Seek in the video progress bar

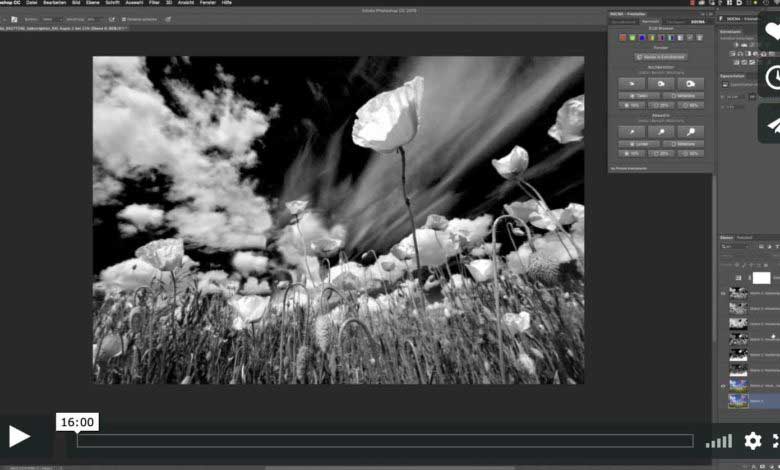[x=385, y=441]
